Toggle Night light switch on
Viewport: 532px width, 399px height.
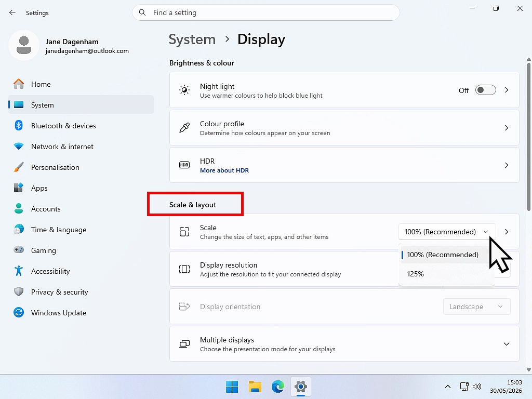[x=486, y=90]
